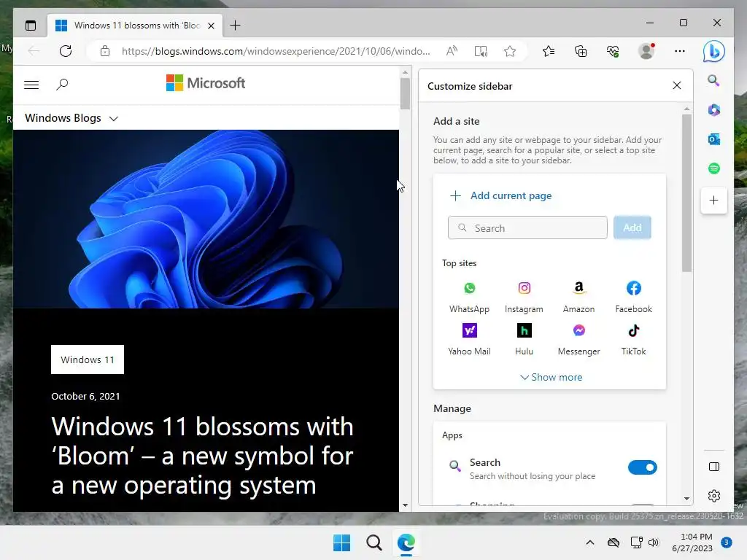
Task: Add Instagram to sidebar
Action: (524, 297)
